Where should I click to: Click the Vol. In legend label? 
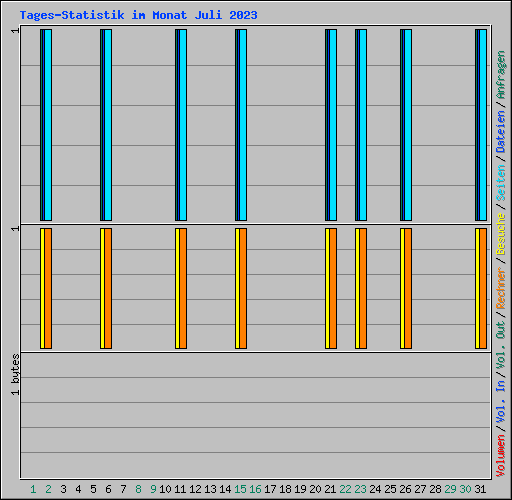(501, 402)
